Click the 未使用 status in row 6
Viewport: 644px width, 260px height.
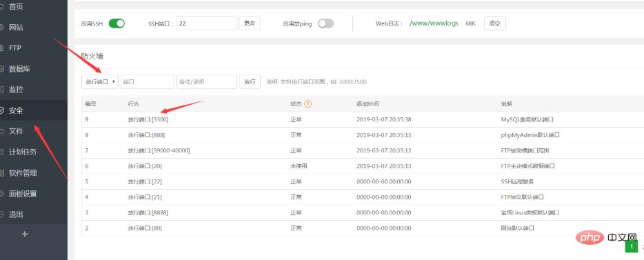click(x=299, y=166)
